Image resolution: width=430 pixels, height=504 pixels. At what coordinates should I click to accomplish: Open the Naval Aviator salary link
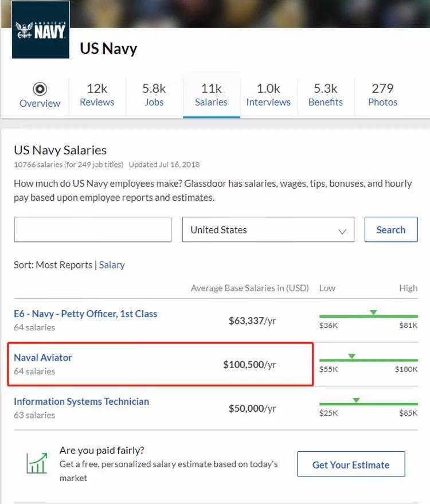pyautogui.click(x=43, y=357)
